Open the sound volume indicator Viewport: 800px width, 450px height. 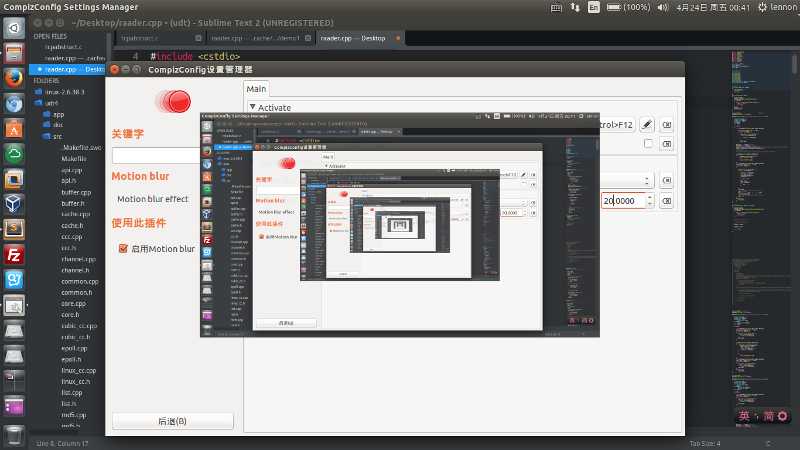tap(663, 7)
